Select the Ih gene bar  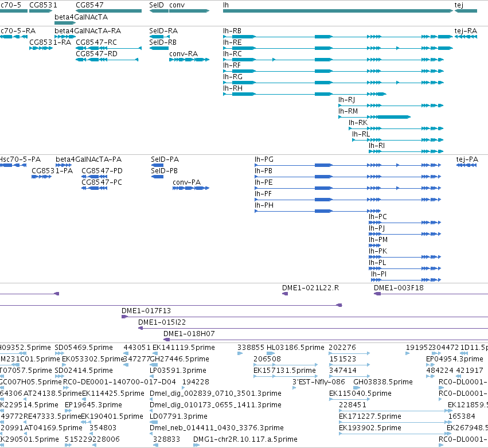tap(338, 11)
